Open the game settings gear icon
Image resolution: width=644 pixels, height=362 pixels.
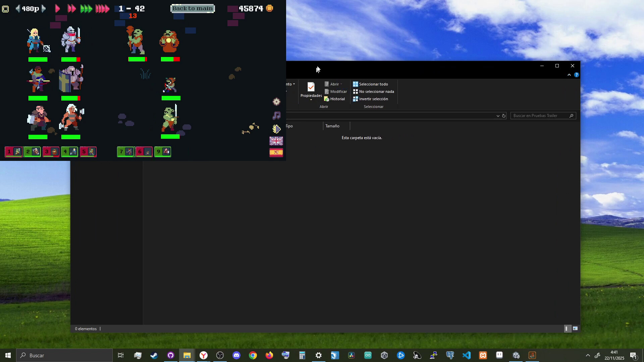tap(276, 102)
